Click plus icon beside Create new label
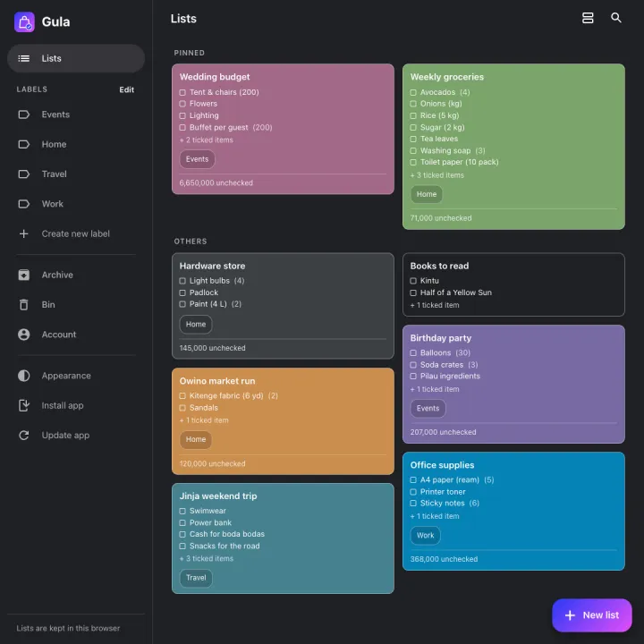Image resolution: width=644 pixels, height=644 pixels. (x=24, y=233)
